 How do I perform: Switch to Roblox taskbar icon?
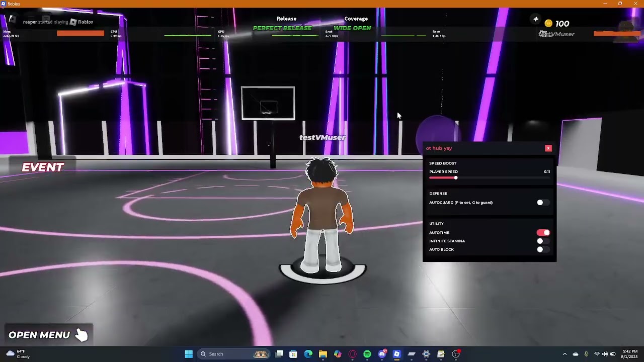396,354
